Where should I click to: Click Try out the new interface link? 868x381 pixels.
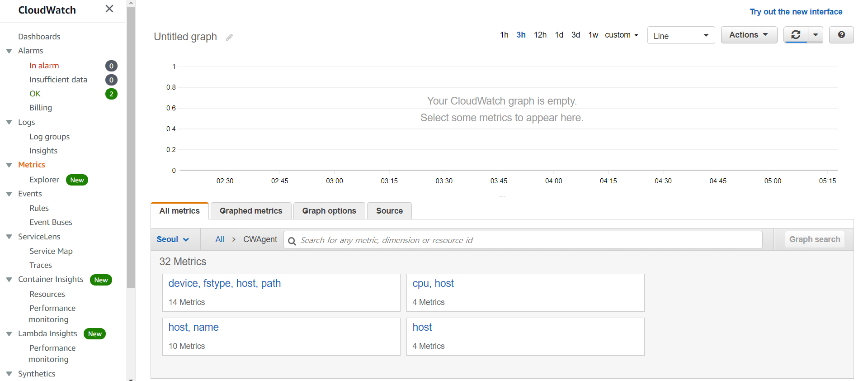[x=796, y=12]
